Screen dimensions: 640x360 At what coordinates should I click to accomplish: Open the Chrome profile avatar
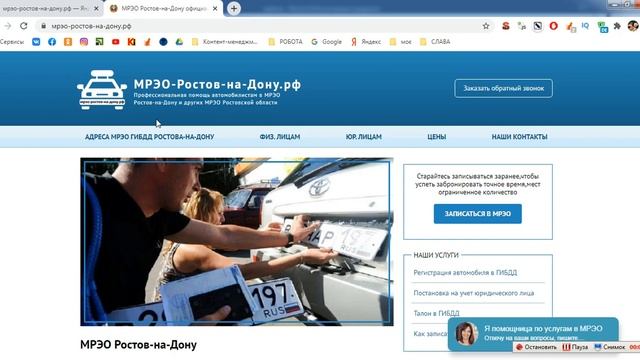(x=633, y=26)
